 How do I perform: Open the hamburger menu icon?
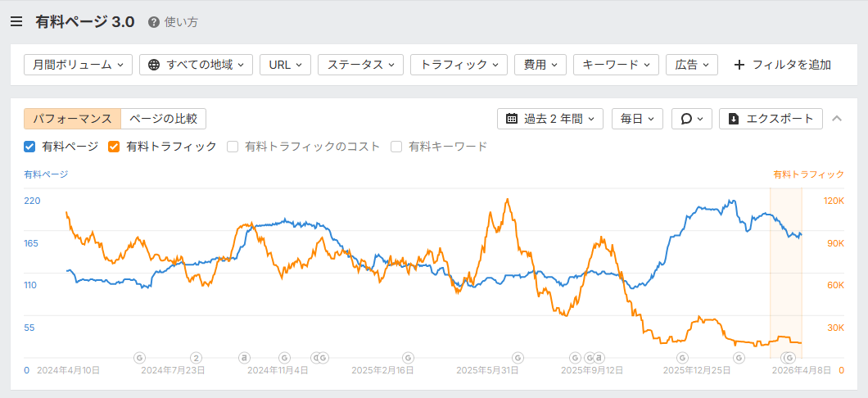click(16, 22)
